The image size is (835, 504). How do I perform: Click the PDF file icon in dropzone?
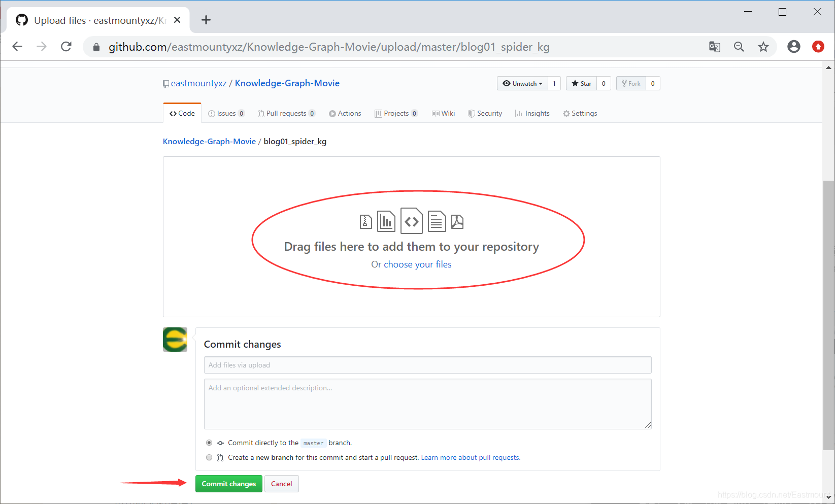tap(457, 222)
